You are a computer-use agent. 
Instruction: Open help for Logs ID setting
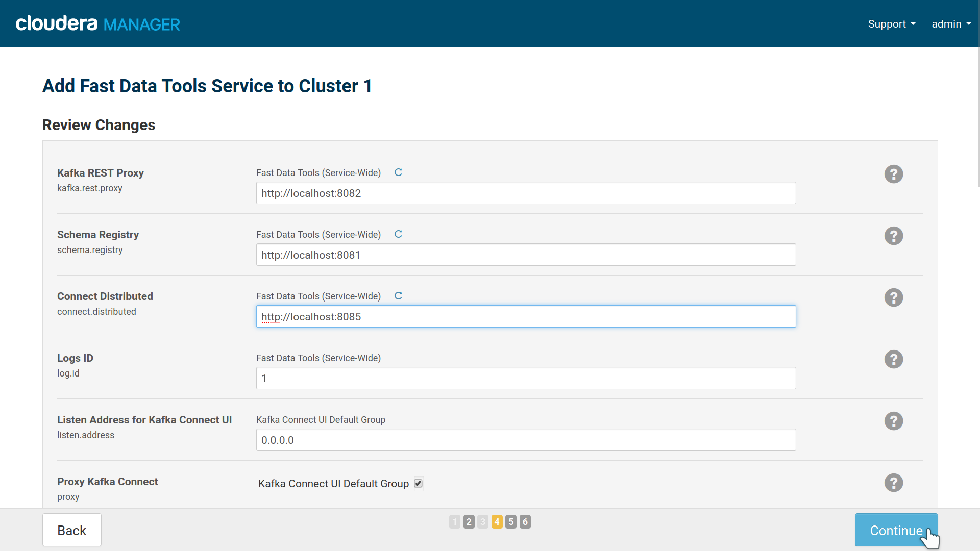click(894, 359)
